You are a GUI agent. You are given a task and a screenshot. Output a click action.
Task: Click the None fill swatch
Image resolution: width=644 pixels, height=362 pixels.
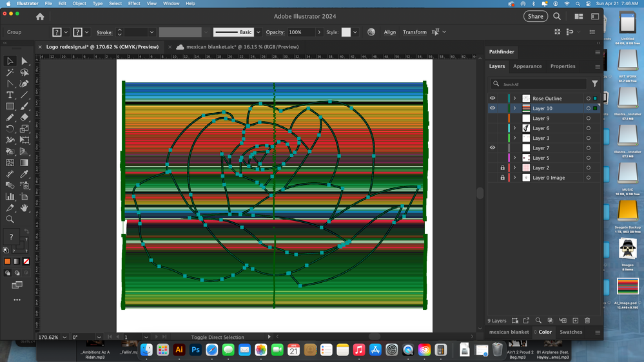click(26, 262)
